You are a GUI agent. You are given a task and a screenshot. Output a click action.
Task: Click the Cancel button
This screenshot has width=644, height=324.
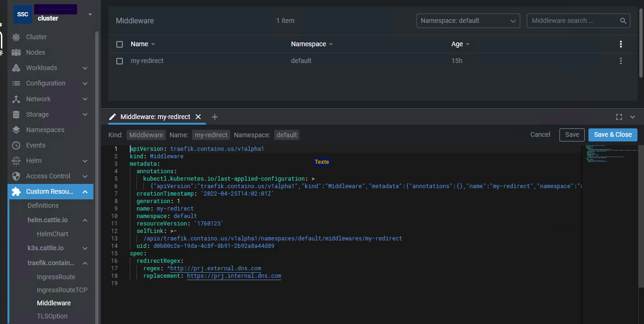540,134
